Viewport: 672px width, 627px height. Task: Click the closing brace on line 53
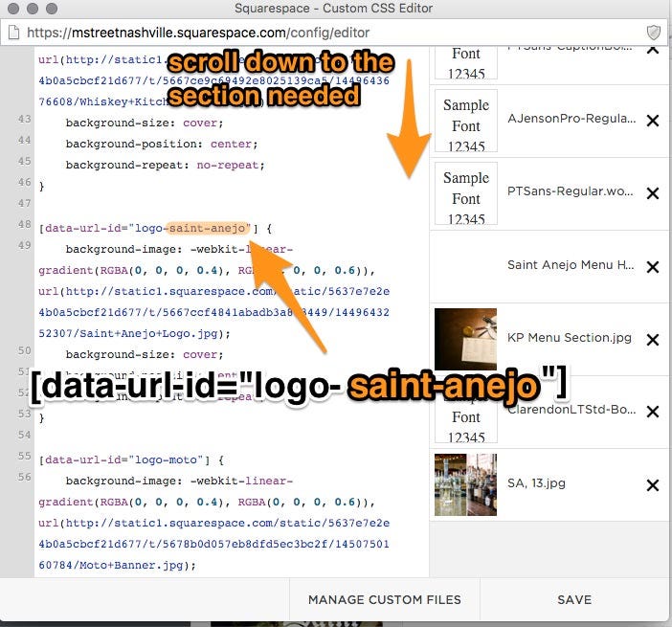(41, 418)
